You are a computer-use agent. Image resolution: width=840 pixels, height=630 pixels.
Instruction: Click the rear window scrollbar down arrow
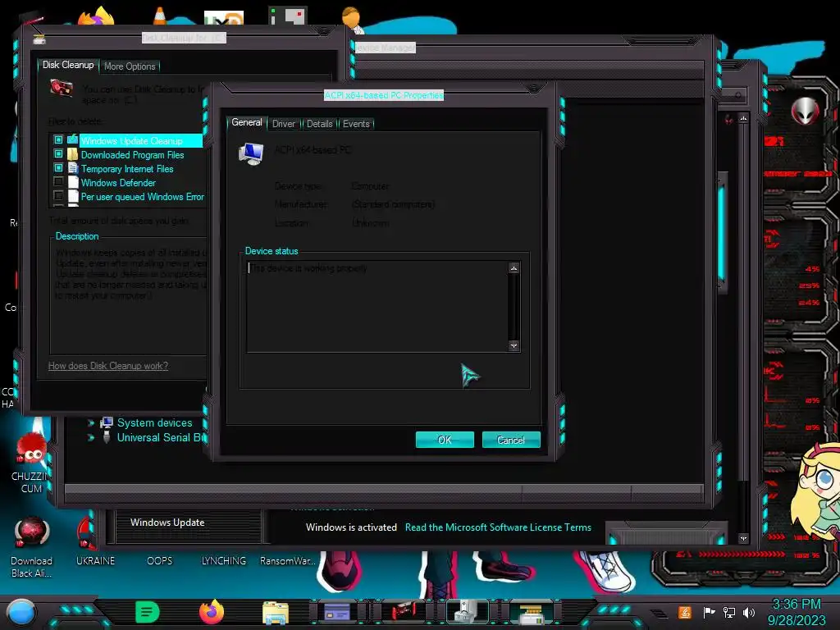pos(743,538)
